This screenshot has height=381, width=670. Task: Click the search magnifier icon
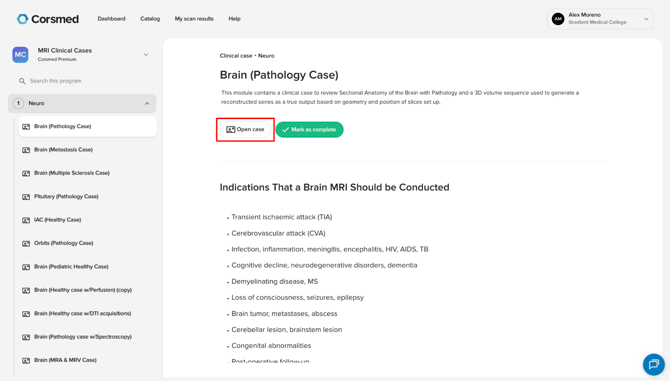tap(22, 81)
